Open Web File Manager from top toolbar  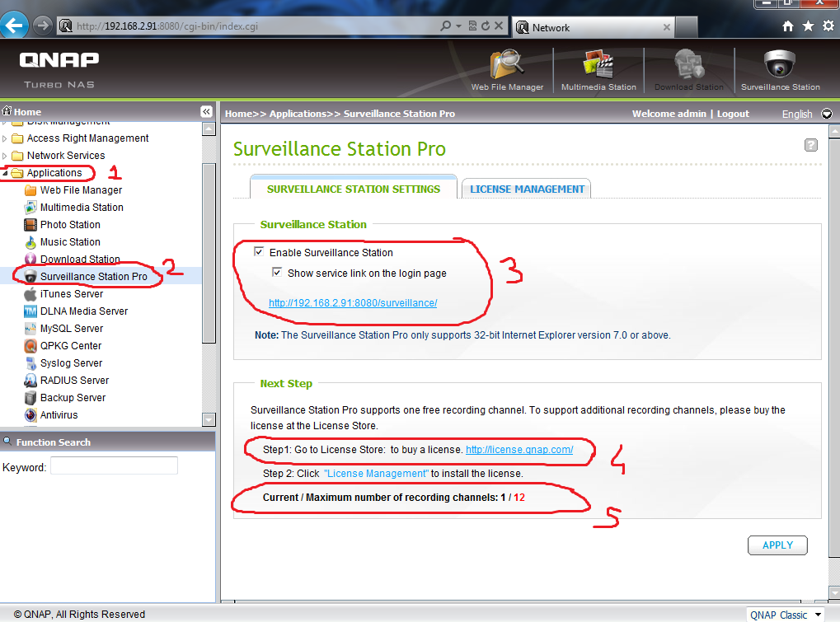pos(507,70)
